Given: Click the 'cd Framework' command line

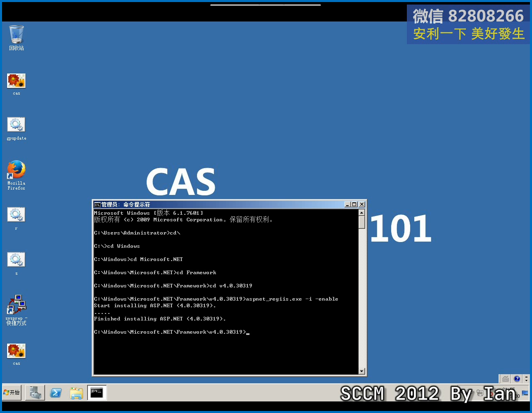Looking at the screenshot, I should (x=155, y=273).
